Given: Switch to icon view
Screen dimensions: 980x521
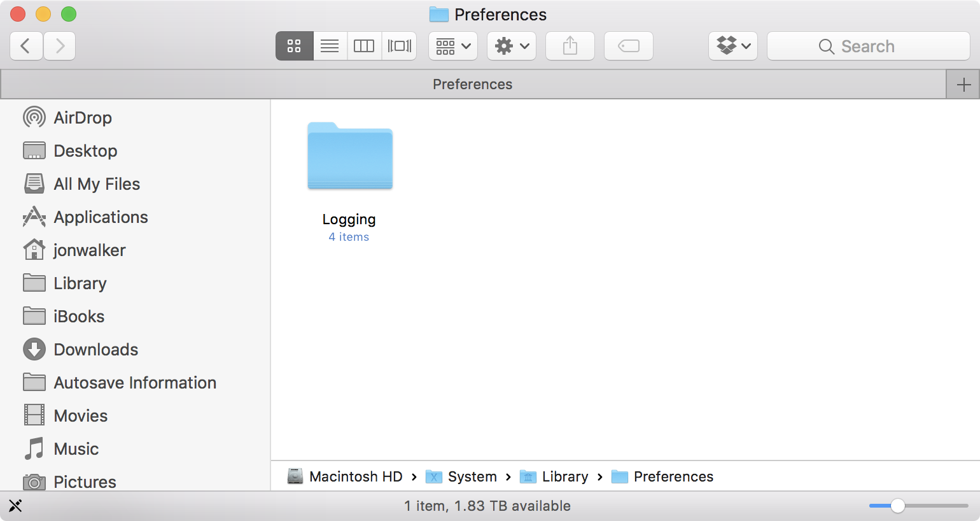Looking at the screenshot, I should (x=294, y=45).
